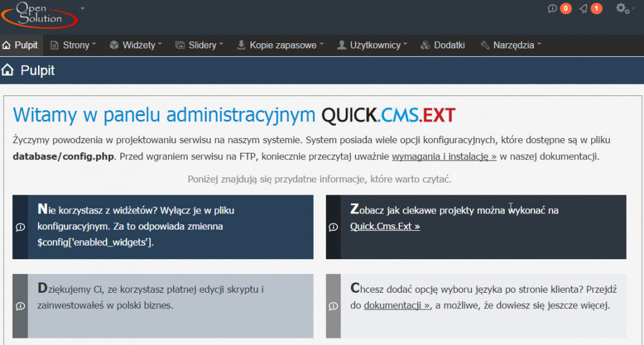Open the megaphone announcements icon

583,8
